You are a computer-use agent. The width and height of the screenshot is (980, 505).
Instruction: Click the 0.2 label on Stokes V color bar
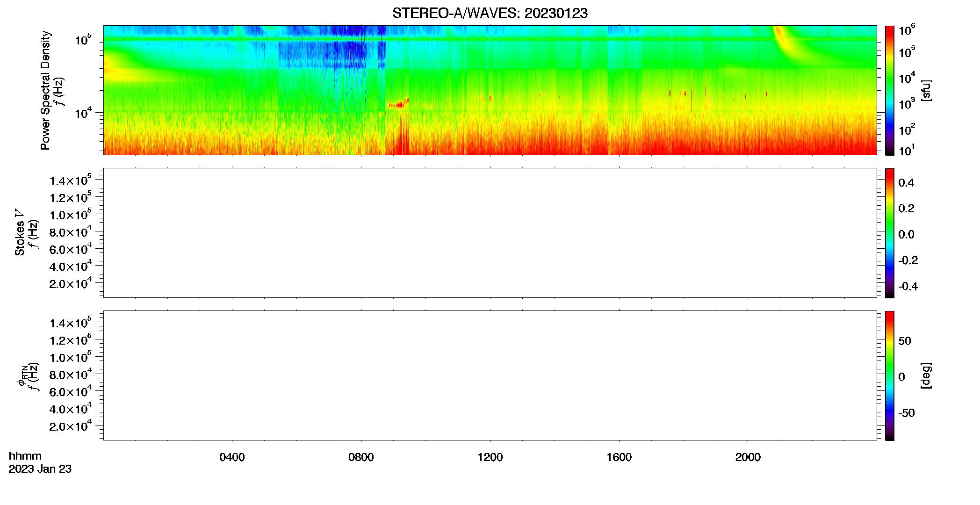[x=907, y=209]
